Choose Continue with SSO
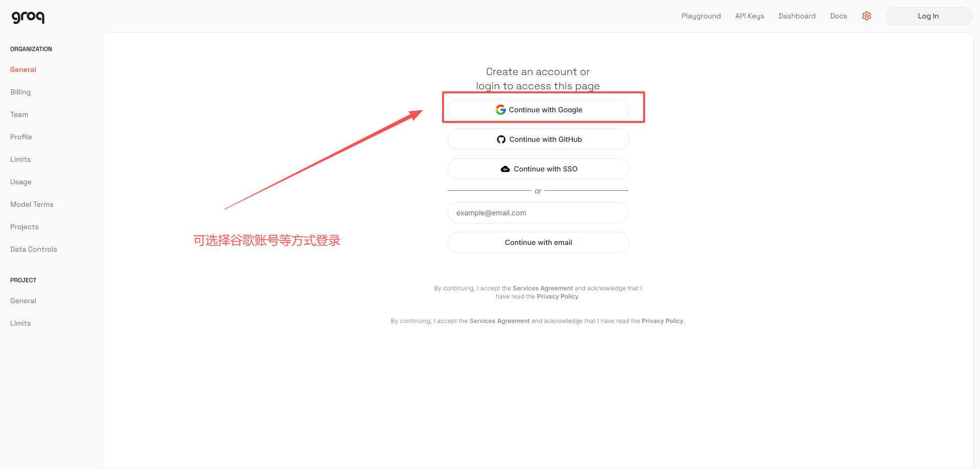980x469 pixels. pyautogui.click(x=538, y=169)
